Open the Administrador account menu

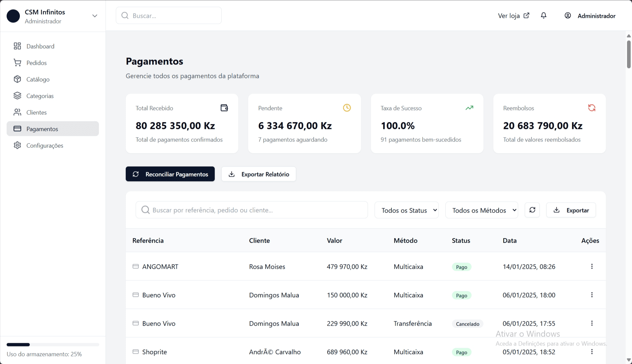pos(590,16)
